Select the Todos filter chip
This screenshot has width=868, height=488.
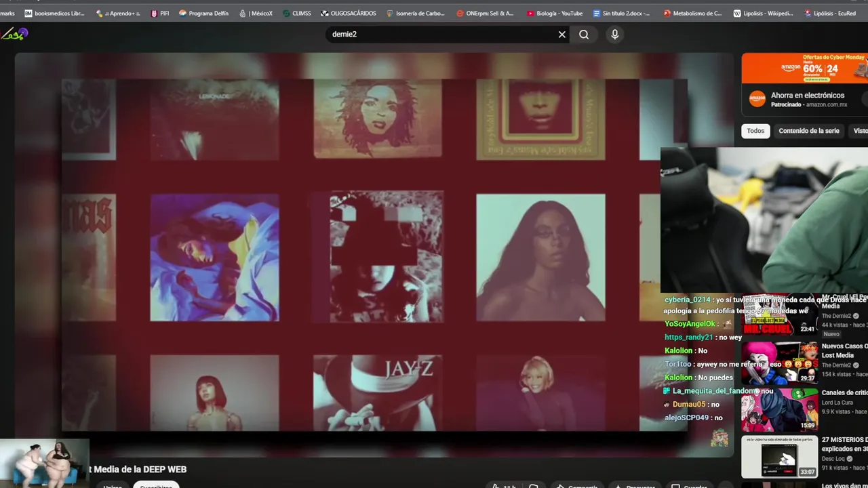click(x=755, y=131)
